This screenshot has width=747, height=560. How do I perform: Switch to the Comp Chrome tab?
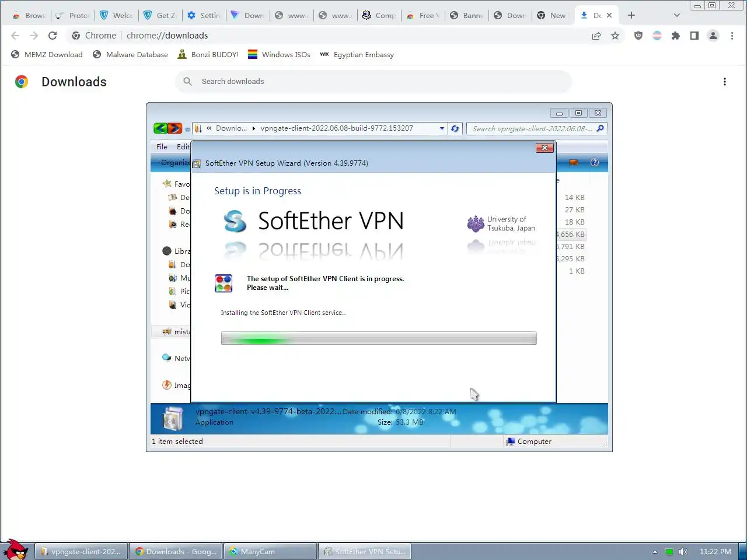tap(379, 15)
